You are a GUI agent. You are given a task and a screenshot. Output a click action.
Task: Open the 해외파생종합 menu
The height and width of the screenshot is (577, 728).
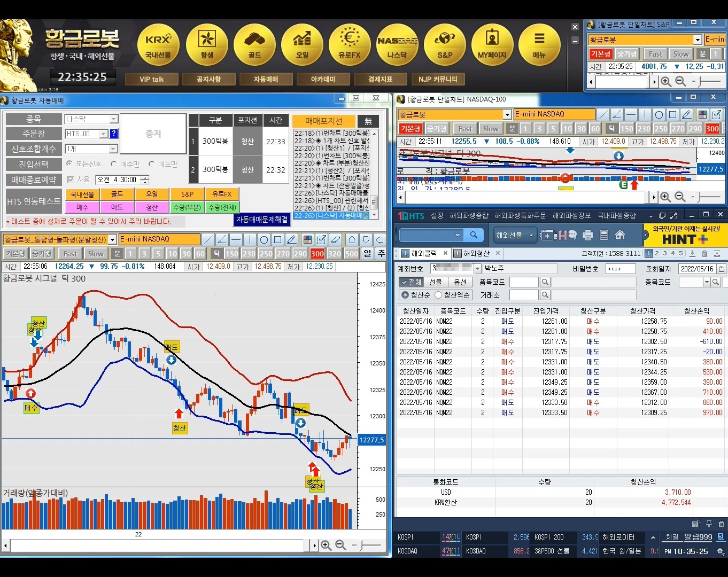point(469,215)
